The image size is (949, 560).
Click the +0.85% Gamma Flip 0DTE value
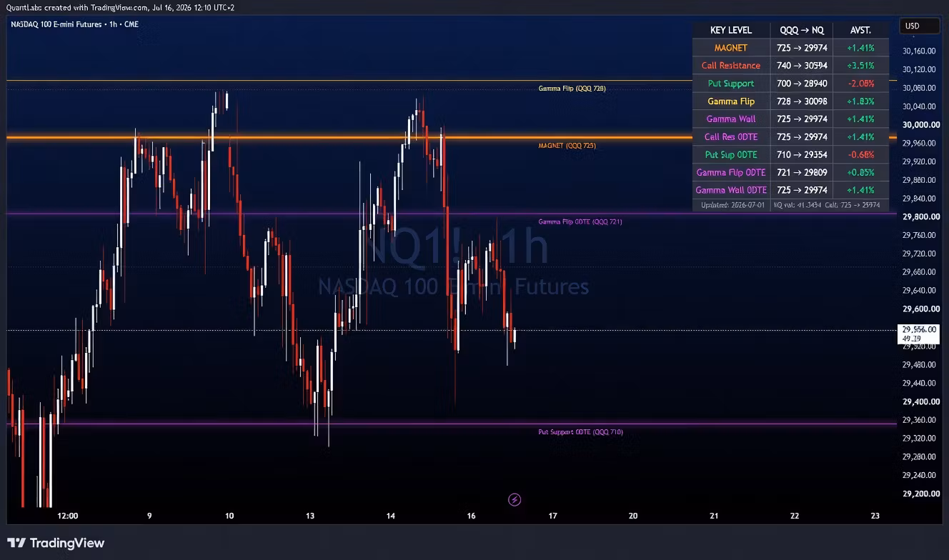tap(860, 172)
